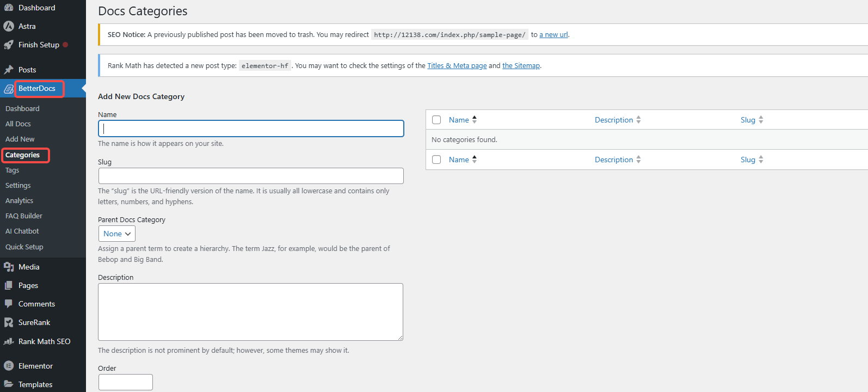Click into the Slug input field

(x=251, y=176)
